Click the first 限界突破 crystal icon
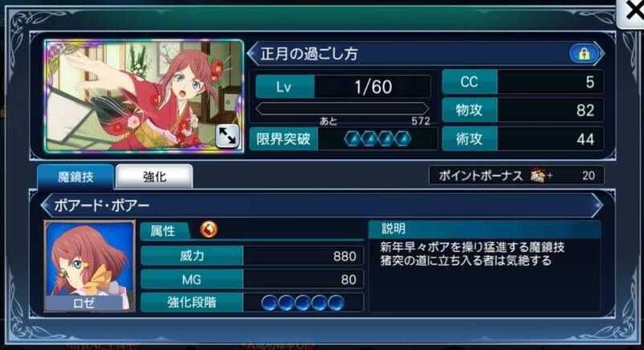Screen dimensions: 644x350 (352, 138)
